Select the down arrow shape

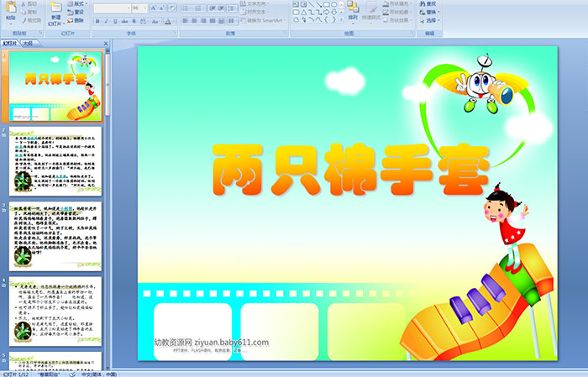point(333,13)
